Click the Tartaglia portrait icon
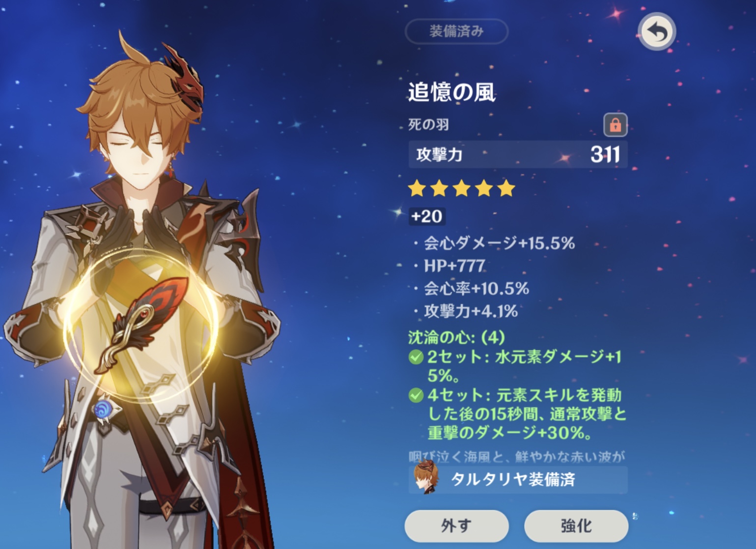This screenshot has width=756, height=549. click(426, 477)
